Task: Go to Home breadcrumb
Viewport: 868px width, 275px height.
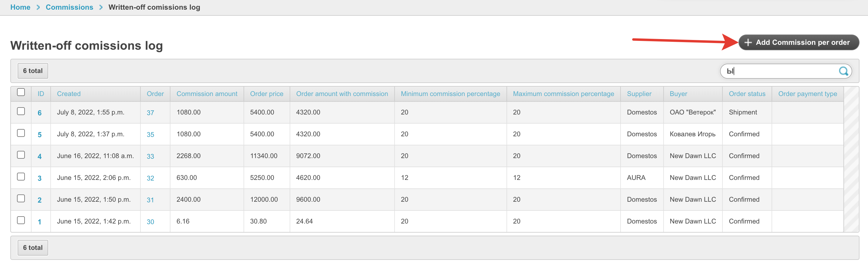Action: [x=20, y=7]
